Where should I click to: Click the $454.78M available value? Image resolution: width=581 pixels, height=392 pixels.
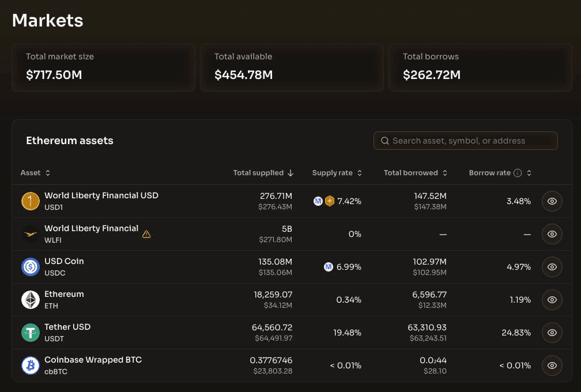coord(243,75)
